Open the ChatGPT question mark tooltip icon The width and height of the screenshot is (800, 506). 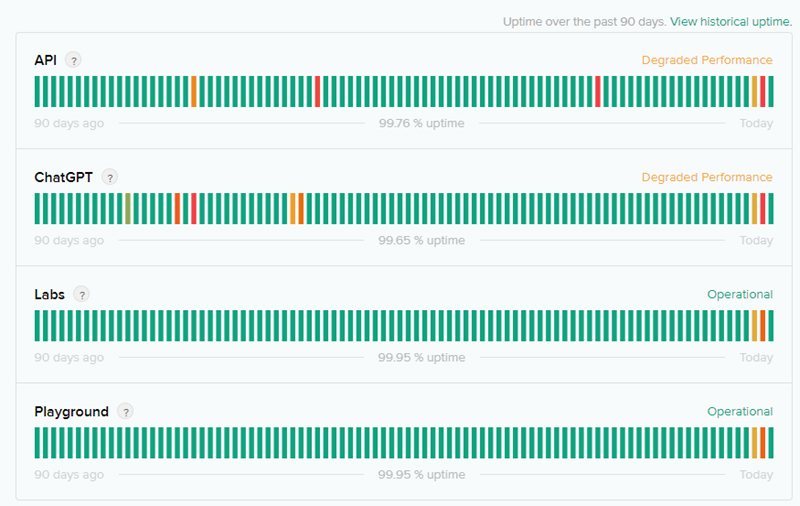(110, 177)
